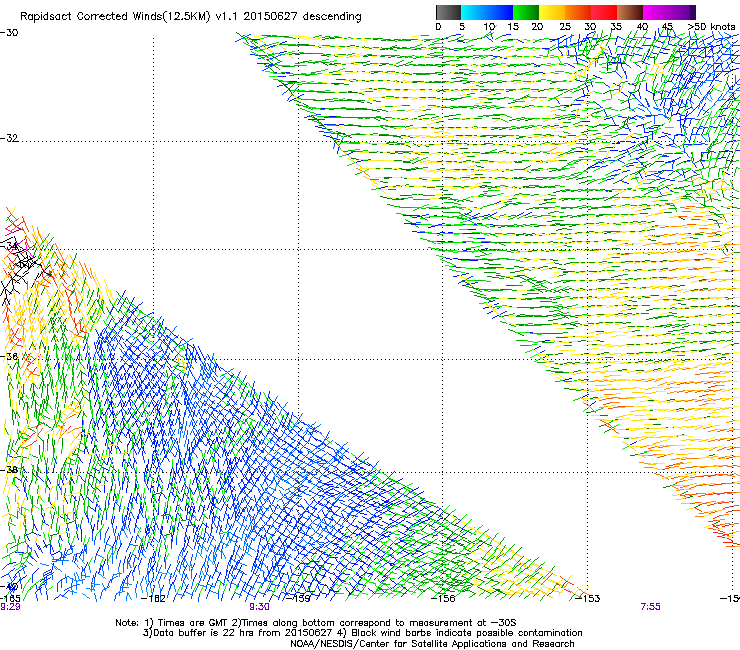Click the ">50 knots" legend label
Image resolution: width=740 pixels, height=650 pixels.
(x=711, y=27)
